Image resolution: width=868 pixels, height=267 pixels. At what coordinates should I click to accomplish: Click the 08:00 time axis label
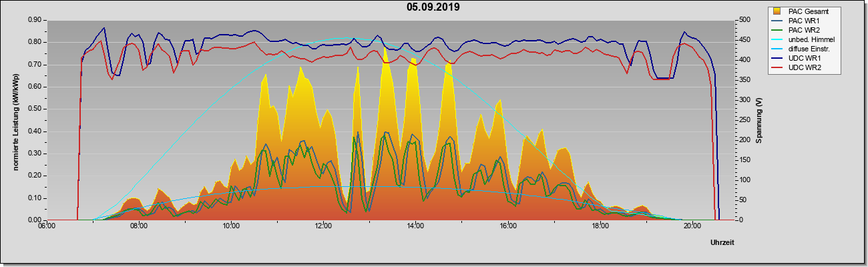coord(139,226)
